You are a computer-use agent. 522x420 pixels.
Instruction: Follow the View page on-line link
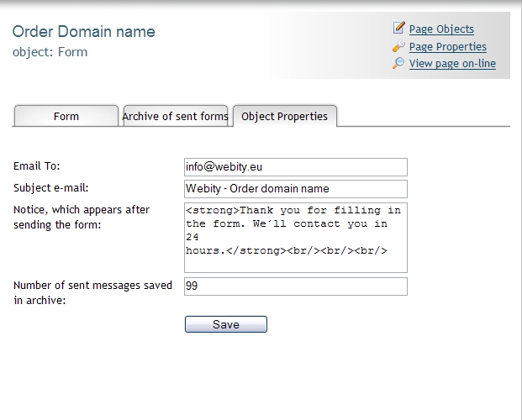pos(452,64)
